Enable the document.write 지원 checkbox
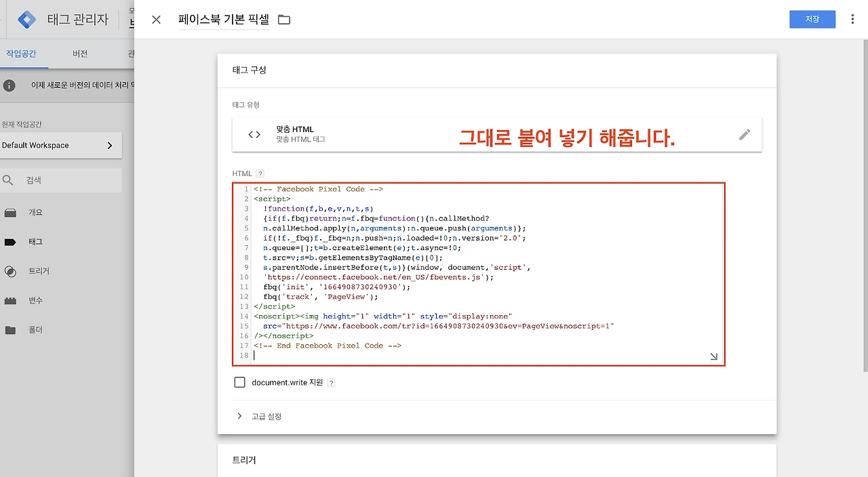Viewport: 868px width, 477px height. point(239,382)
